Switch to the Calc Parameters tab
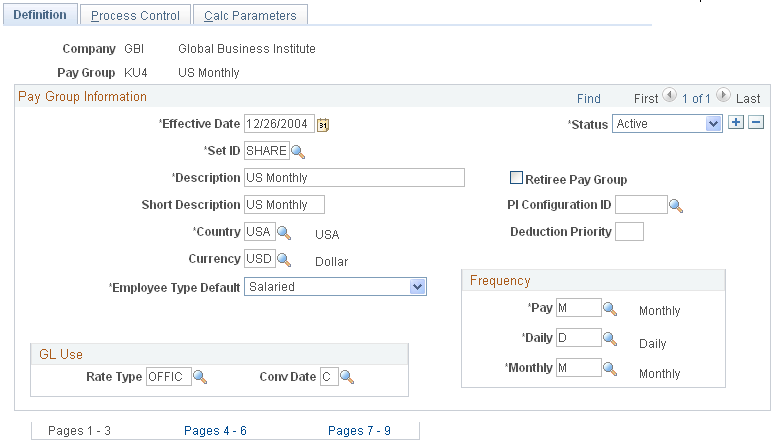This screenshot has height=445, width=779. click(250, 16)
